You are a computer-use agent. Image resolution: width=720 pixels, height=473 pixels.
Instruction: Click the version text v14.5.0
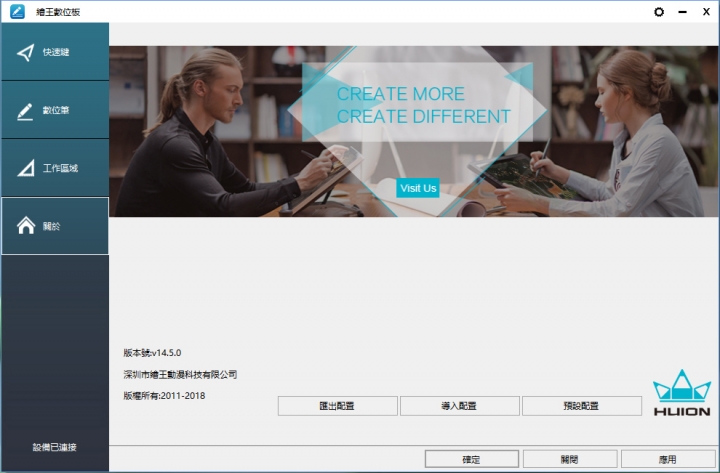(x=152, y=353)
